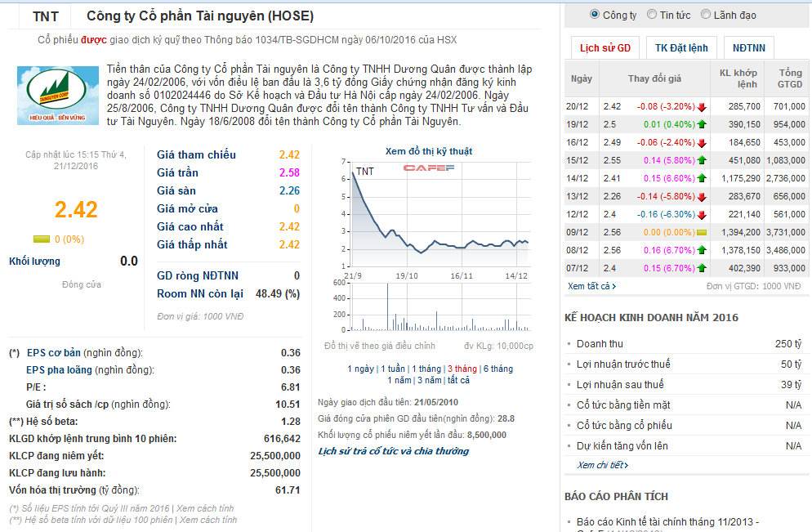Set chart range to 6 tháng

coord(498,369)
